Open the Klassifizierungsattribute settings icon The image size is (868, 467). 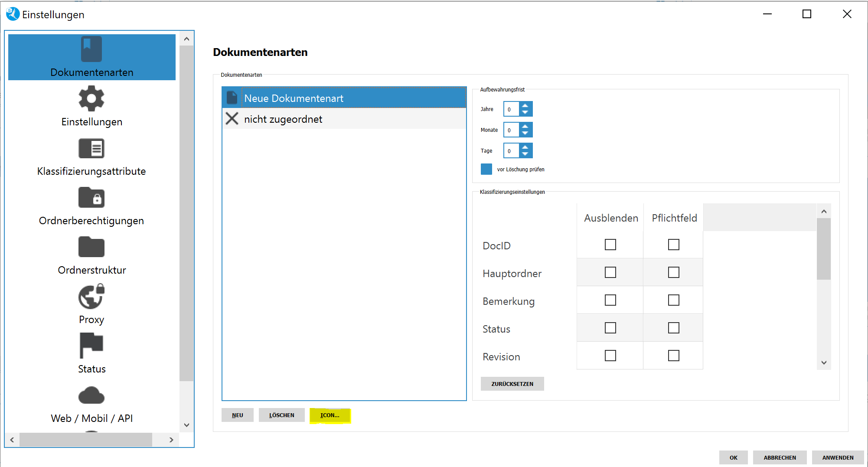pyautogui.click(x=91, y=149)
